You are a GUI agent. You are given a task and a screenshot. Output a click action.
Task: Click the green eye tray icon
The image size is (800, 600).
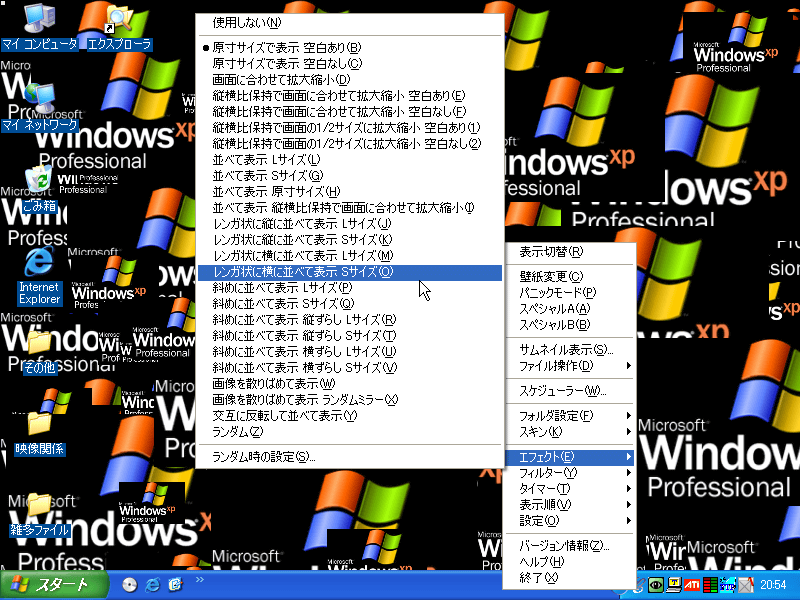tap(656, 585)
